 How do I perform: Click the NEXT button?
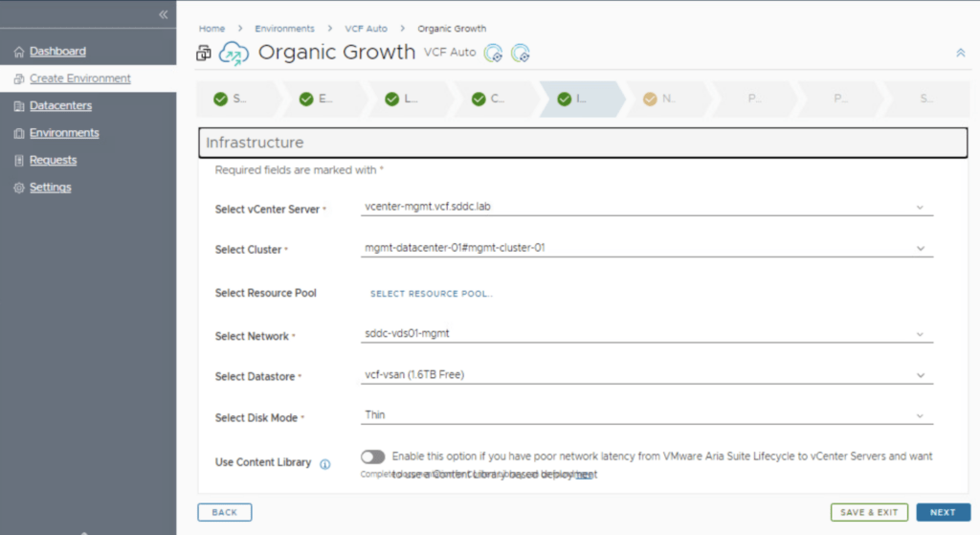pyautogui.click(x=943, y=512)
